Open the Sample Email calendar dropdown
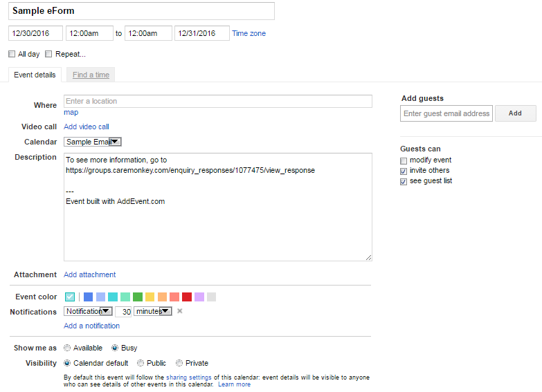The width and height of the screenshot is (542, 392). pyautogui.click(x=93, y=142)
